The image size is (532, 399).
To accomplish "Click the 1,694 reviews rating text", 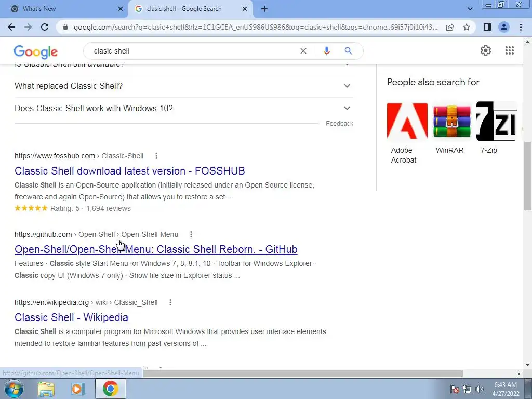I will click(108, 208).
